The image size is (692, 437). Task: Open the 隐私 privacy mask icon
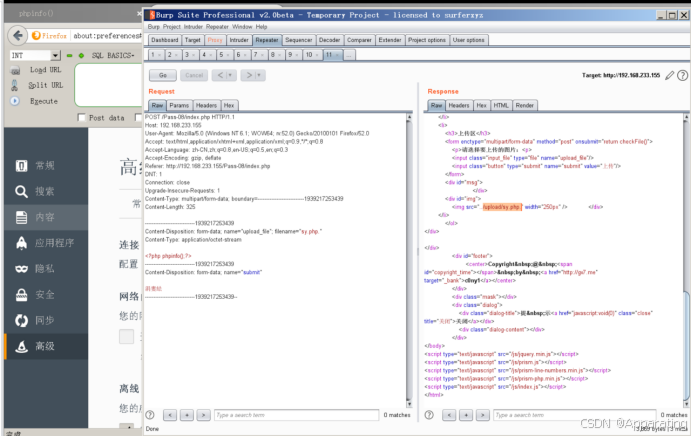pos(22,269)
